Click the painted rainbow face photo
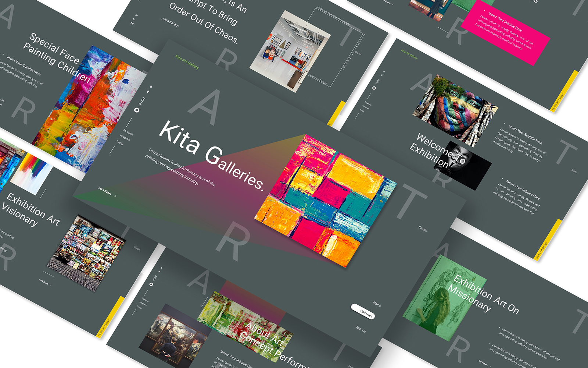 tap(455, 110)
